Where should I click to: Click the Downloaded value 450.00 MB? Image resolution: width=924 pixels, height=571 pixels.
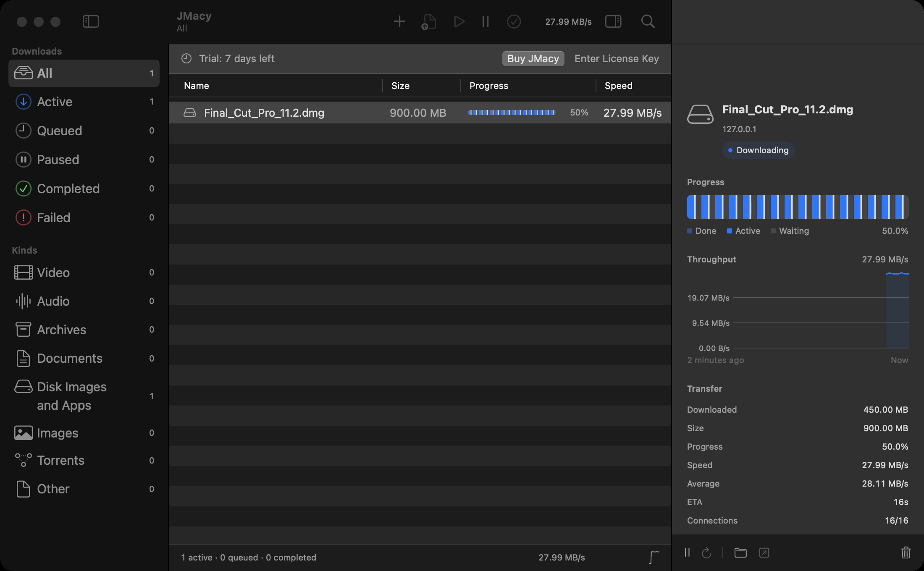(x=885, y=410)
